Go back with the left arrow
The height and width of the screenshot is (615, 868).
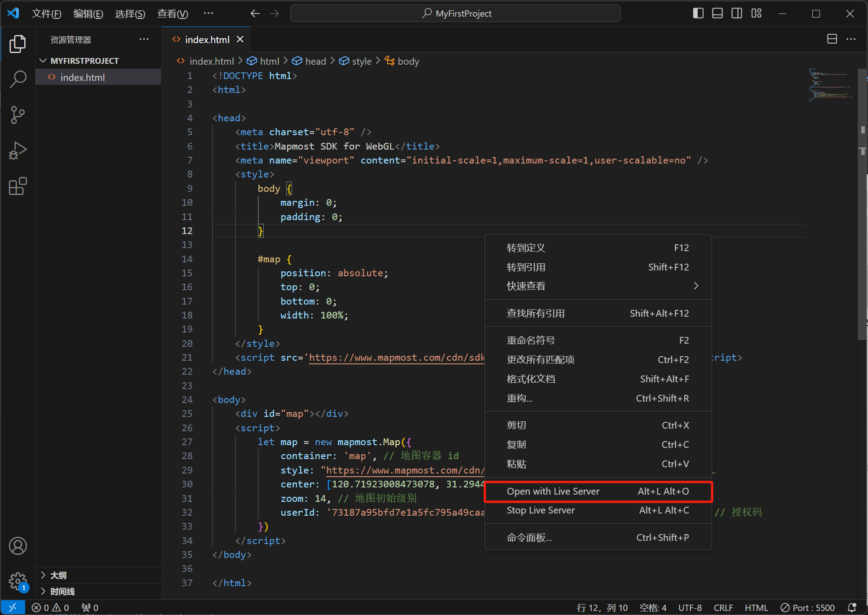tap(255, 13)
